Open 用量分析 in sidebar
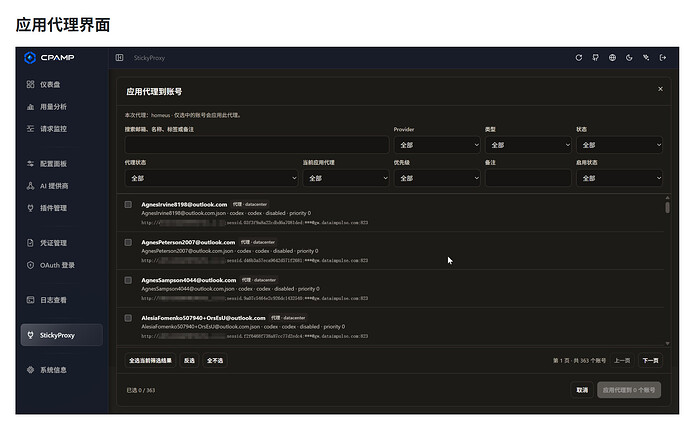Screen dimensions: 690x422 tap(62, 107)
